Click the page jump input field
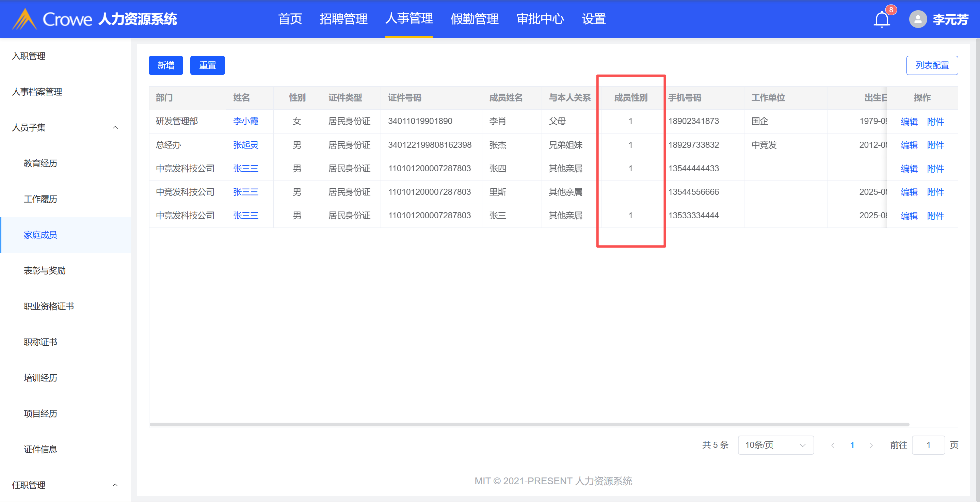 [928, 445]
